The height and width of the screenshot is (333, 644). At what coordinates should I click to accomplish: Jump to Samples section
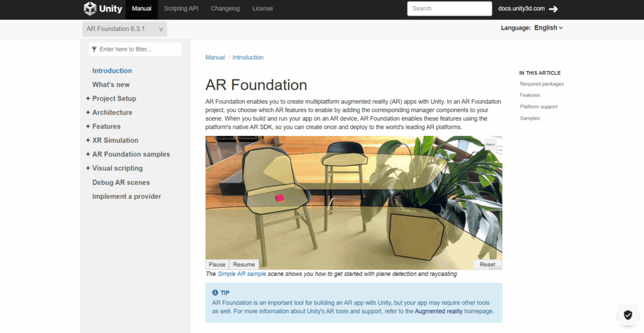point(530,118)
